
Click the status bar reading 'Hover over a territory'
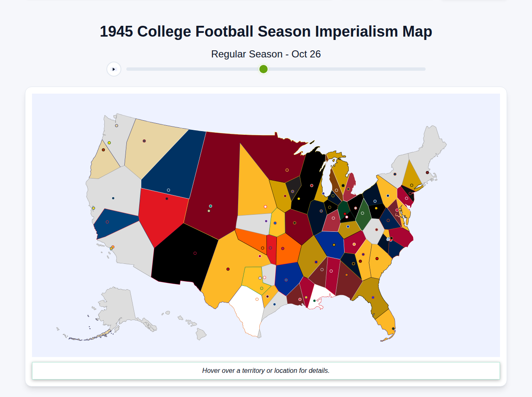[x=266, y=370]
